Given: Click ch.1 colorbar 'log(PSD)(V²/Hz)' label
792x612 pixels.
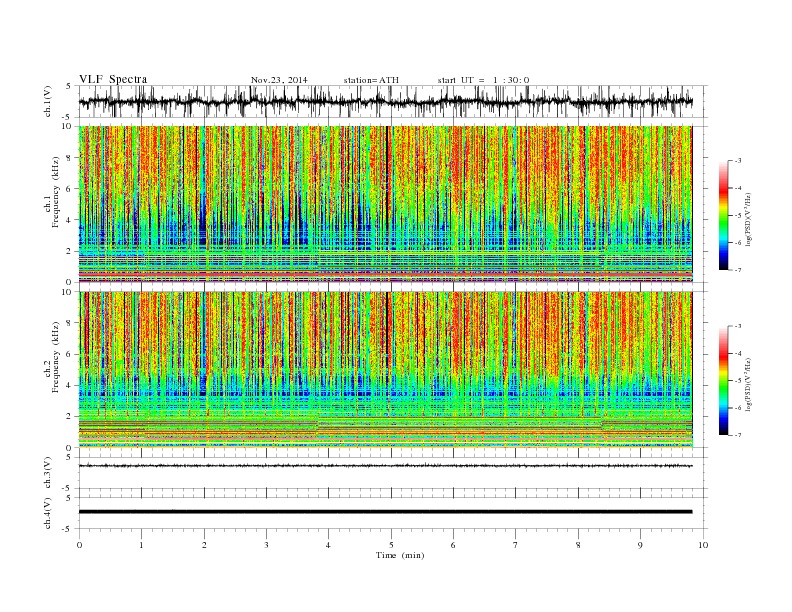Looking at the screenshot, I should pyautogui.click(x=749, y=219).
